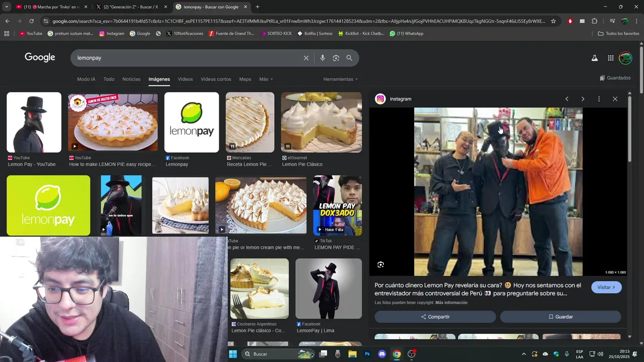Close the image preview panel
This screenshot has height=362, width=644.
pos(615,99)
